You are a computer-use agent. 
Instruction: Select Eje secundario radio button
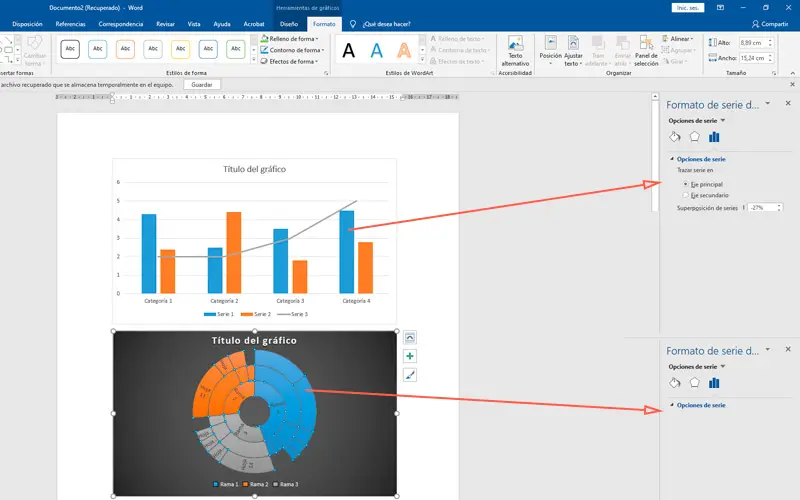686,195
